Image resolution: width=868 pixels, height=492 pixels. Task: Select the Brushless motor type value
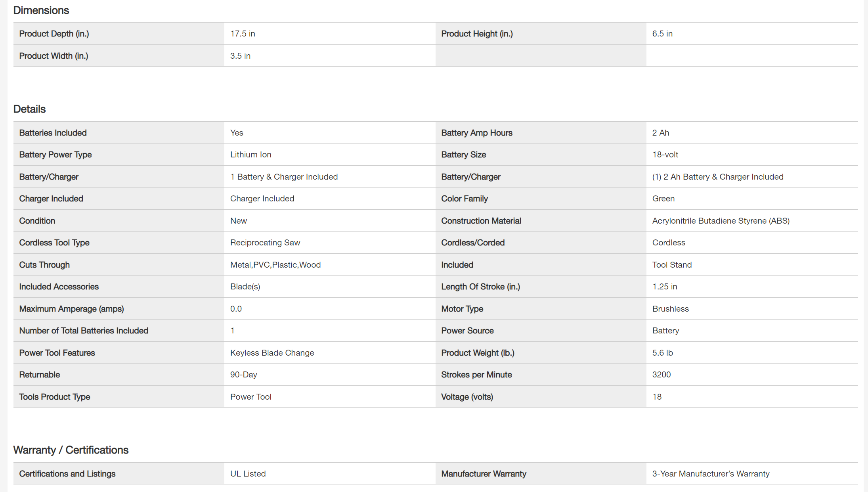tap(670, 309)
